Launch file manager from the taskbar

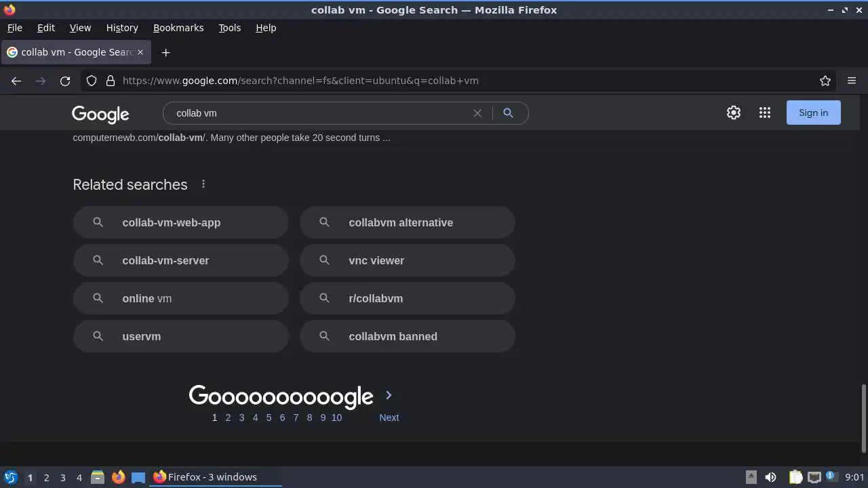pyautogui.click(x=98, y=477)
